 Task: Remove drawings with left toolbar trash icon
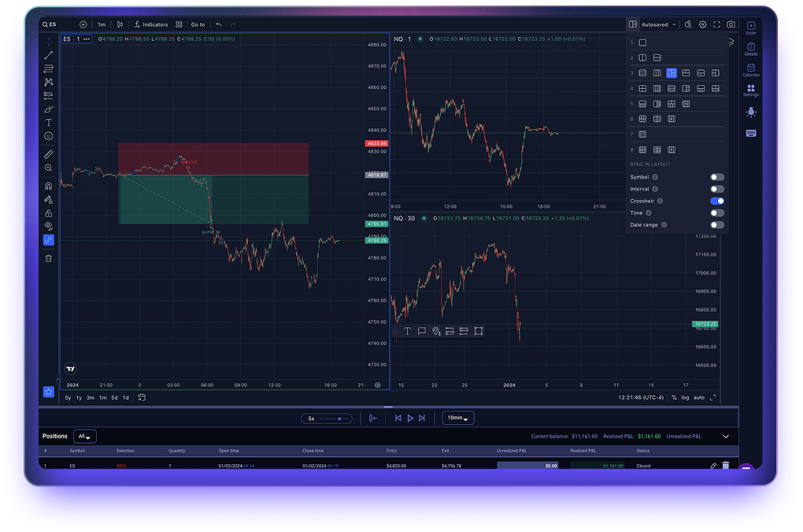coord(49,259)
